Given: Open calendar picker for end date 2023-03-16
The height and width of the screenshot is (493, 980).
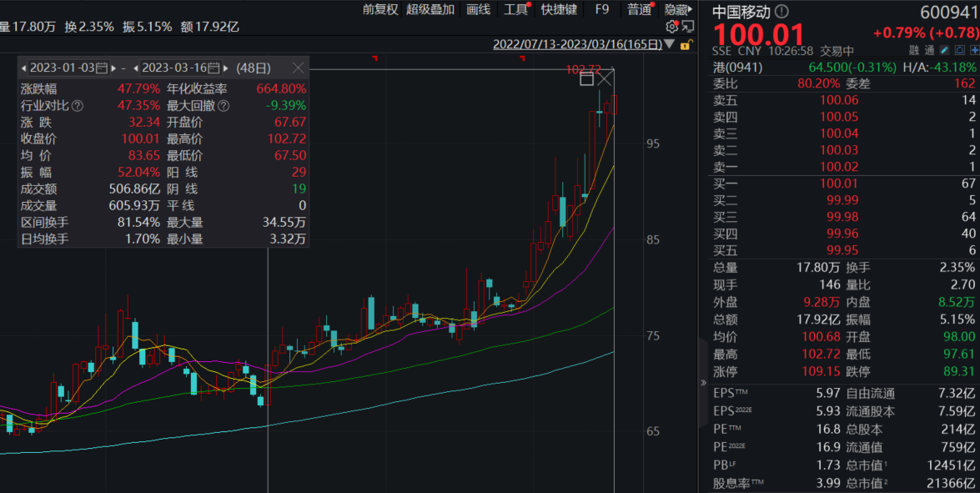Looking at the screenshot, I should [x=214, y=68].
